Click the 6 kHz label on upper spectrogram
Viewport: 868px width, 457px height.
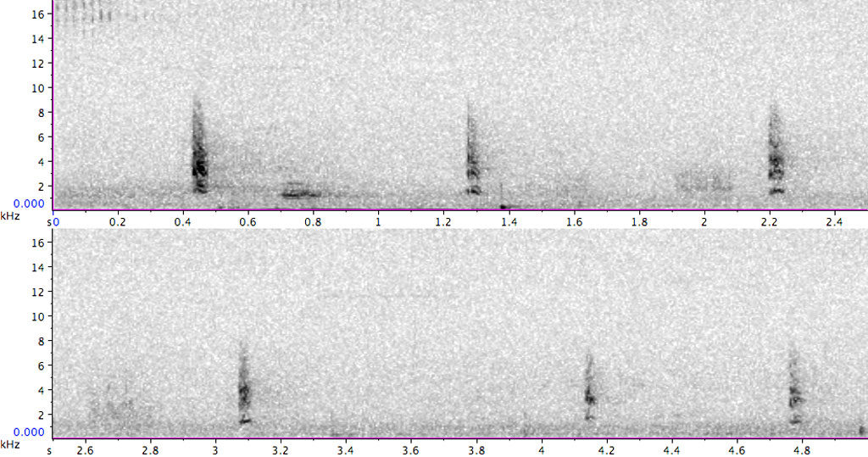(x=41, y=137)
